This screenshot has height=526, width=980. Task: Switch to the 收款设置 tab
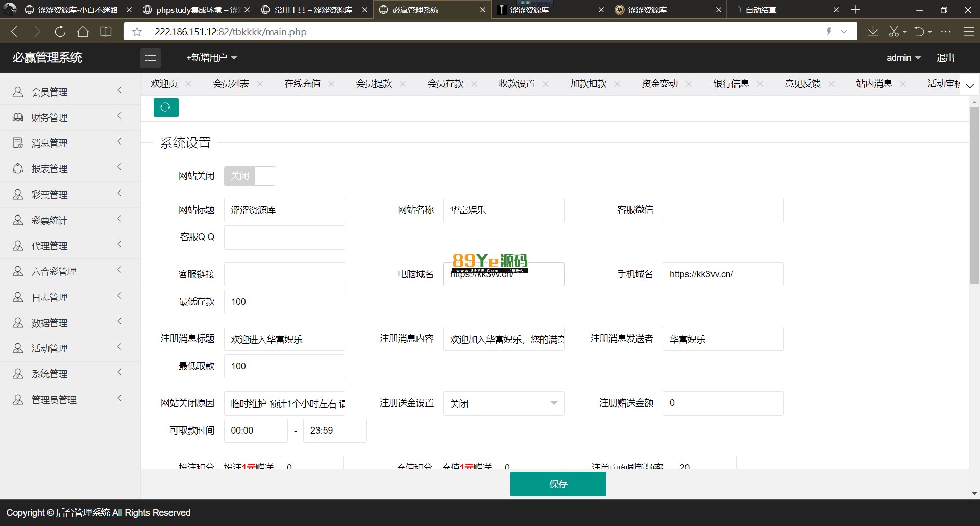click(x=517, y=84)
